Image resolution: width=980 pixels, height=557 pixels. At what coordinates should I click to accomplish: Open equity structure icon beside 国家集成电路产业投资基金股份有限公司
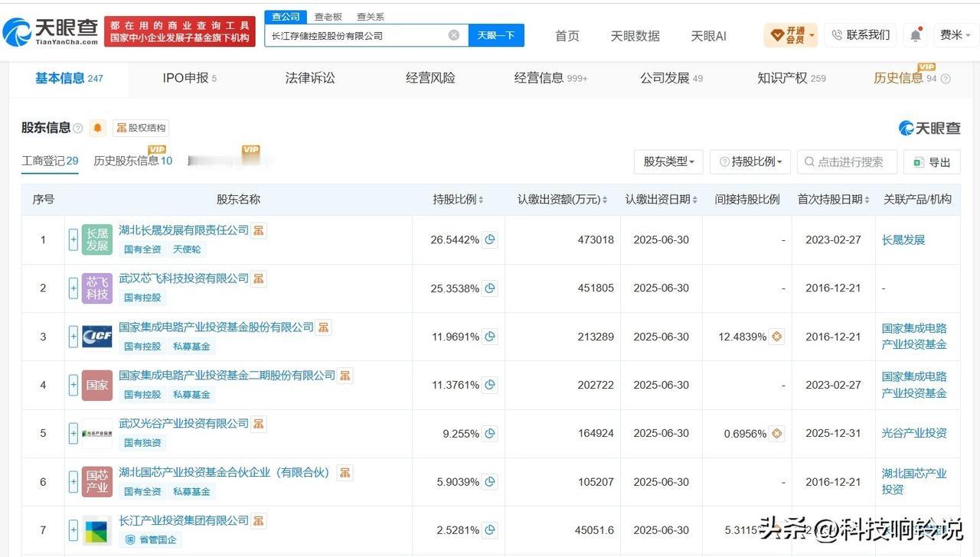pyautogui.click(x=324, y=327)
